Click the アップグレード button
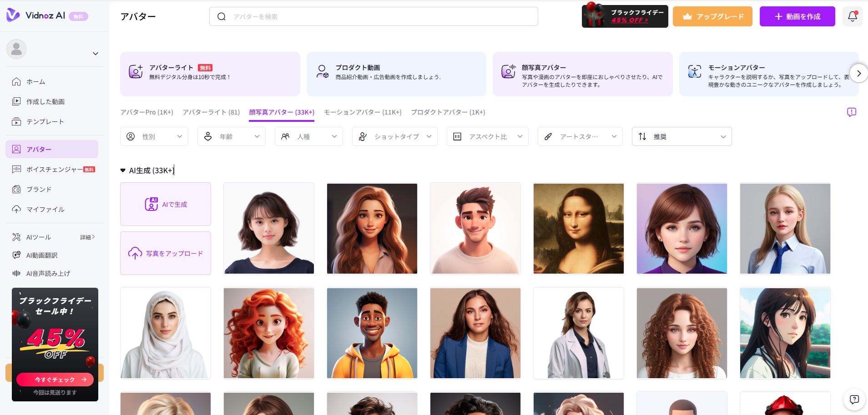This screenshot has width=868, height=415. pyautogui.click(x=712, y=17)
